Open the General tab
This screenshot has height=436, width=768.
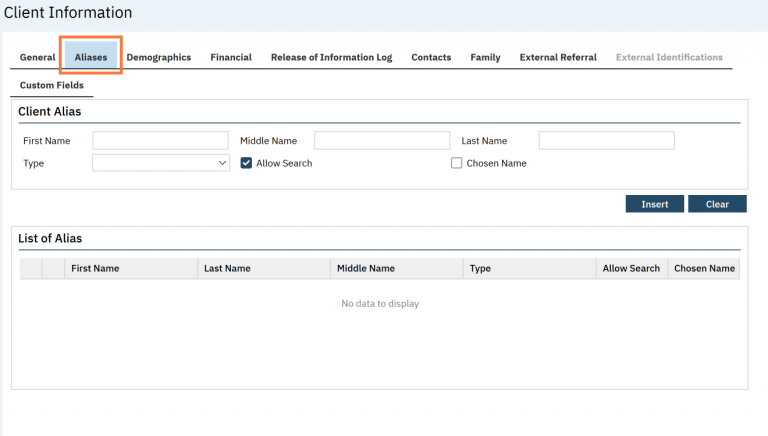click(x=37, y=57)
